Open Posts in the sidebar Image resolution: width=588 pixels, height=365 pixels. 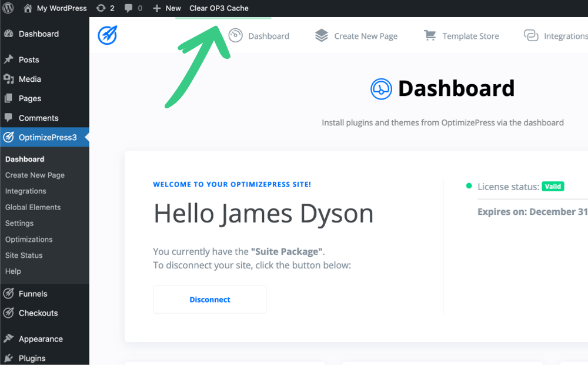pyautogui.click(x=45, y=59)
